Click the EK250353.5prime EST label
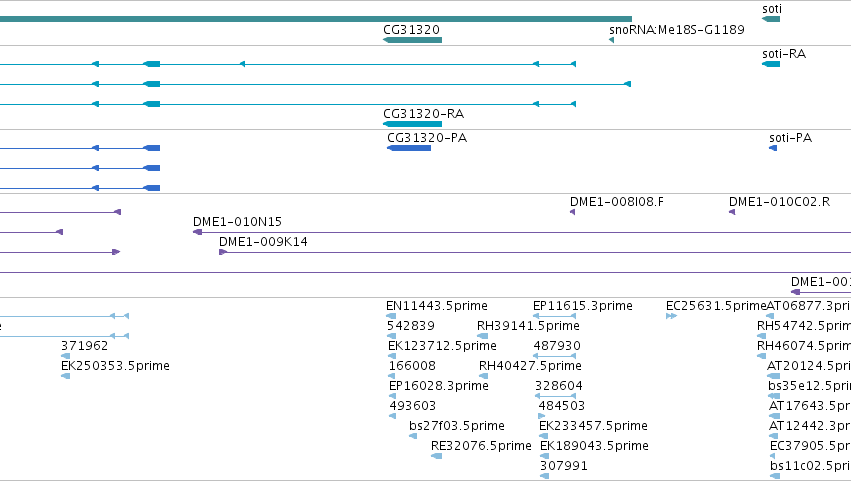 (x=115, y=365)
